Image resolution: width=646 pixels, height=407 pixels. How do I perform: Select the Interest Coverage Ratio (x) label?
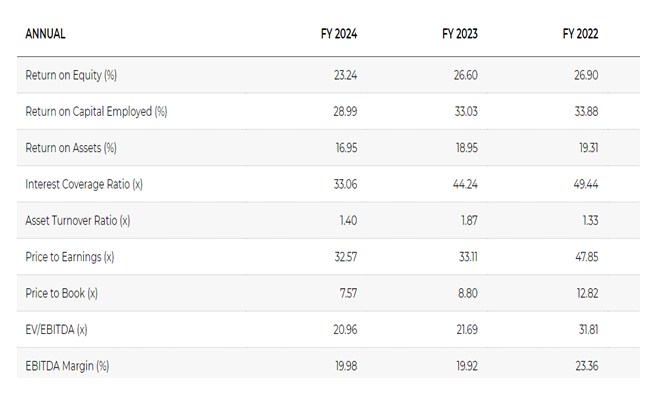point(84,184)
